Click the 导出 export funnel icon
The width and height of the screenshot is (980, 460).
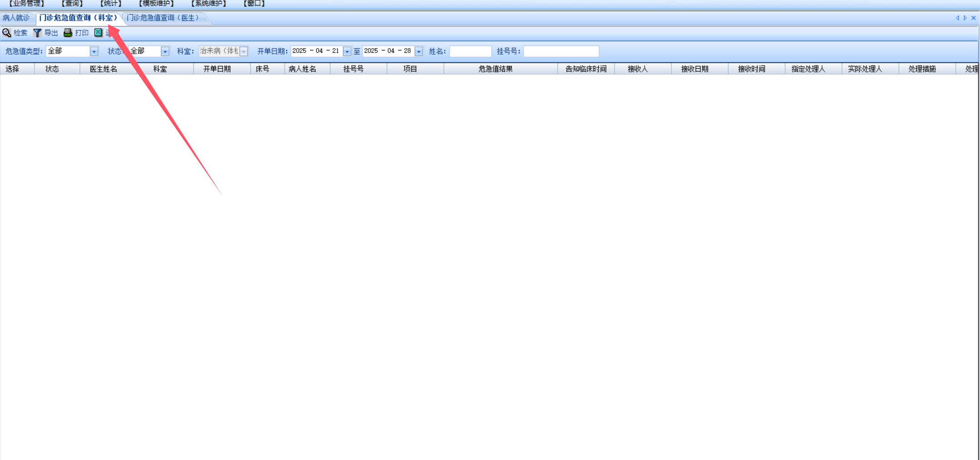pos(37,33)
